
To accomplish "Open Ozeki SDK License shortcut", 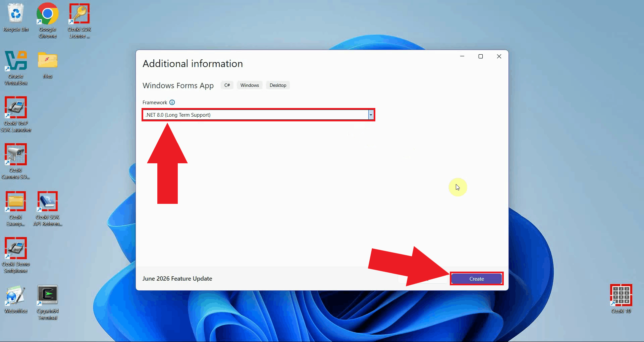I will pos(79,20).
